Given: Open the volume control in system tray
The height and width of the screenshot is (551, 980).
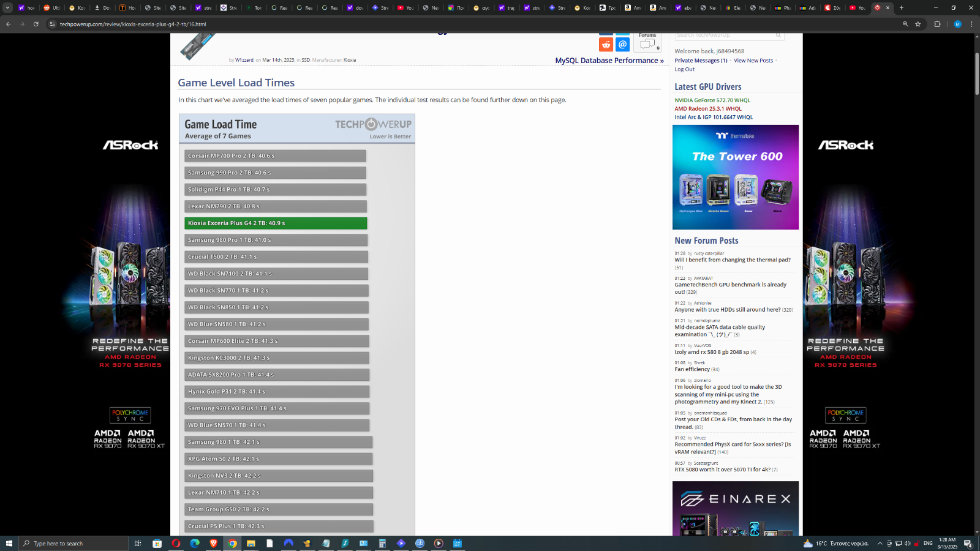Looking at the screenshot, I should [x=907, y=543].
